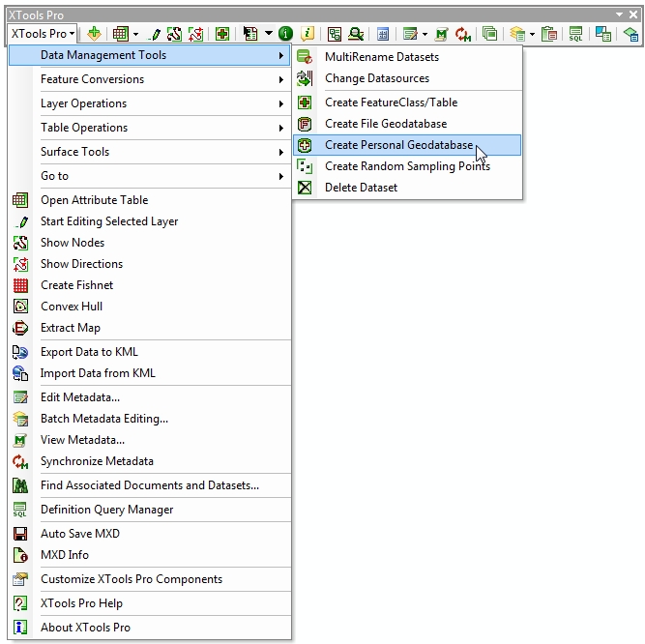The width and height of the screenshot is (645, 644).
Task: Open dropdown arrow next to Batch Metadata icon
Action: (532, 34)
